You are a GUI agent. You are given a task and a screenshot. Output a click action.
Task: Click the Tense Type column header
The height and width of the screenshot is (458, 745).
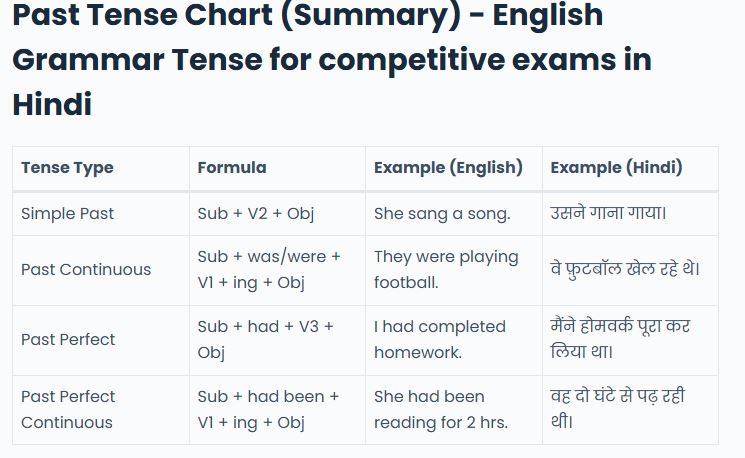[67, 167]
